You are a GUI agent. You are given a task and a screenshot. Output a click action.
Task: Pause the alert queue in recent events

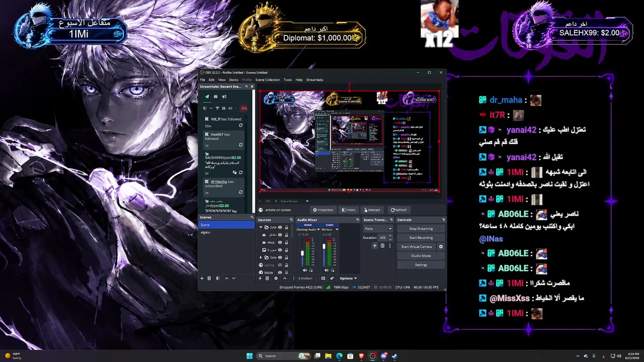[224, 108]
